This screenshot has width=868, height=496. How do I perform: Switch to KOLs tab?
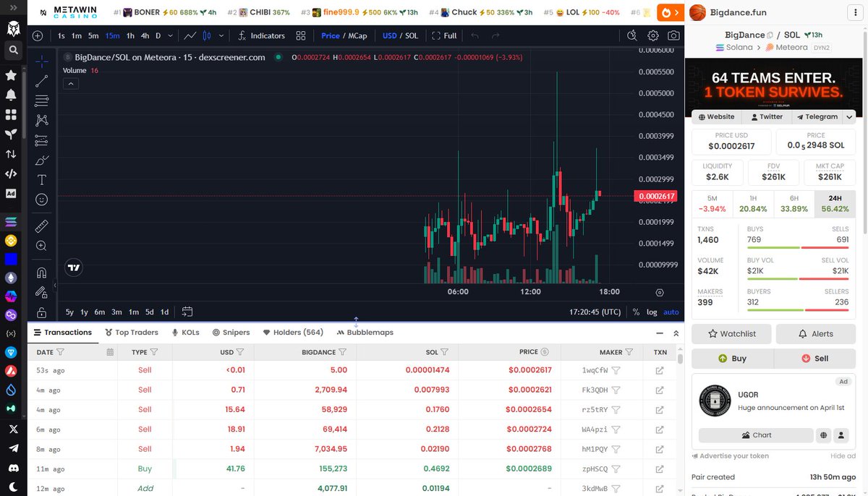(185, 333)
